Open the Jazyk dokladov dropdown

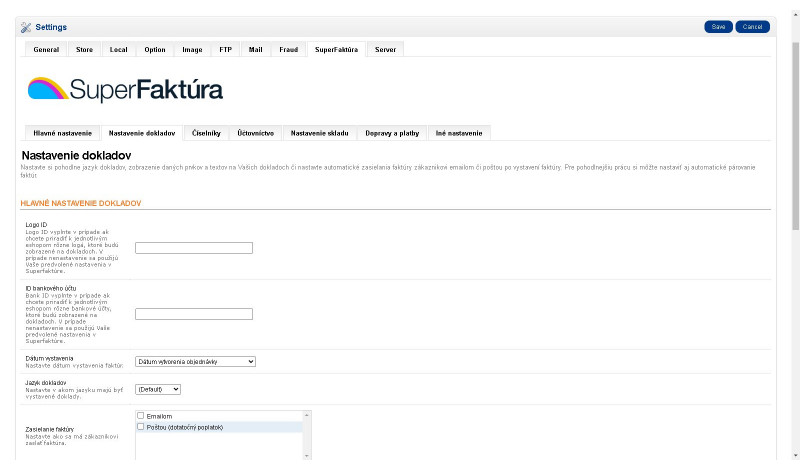tap(158, 389)
